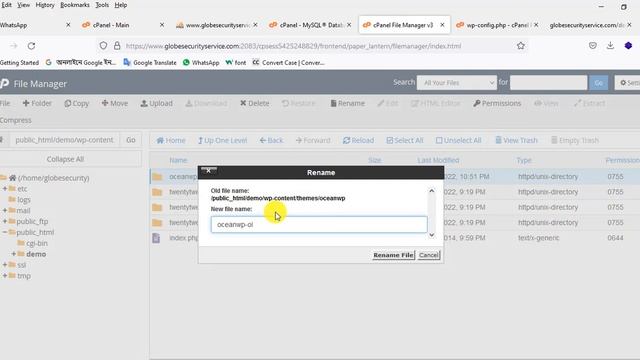Viewport: 640px width, 360px height.
Task: Click Home navigation button
Action: pyautogui.click(x=171, y=140)
